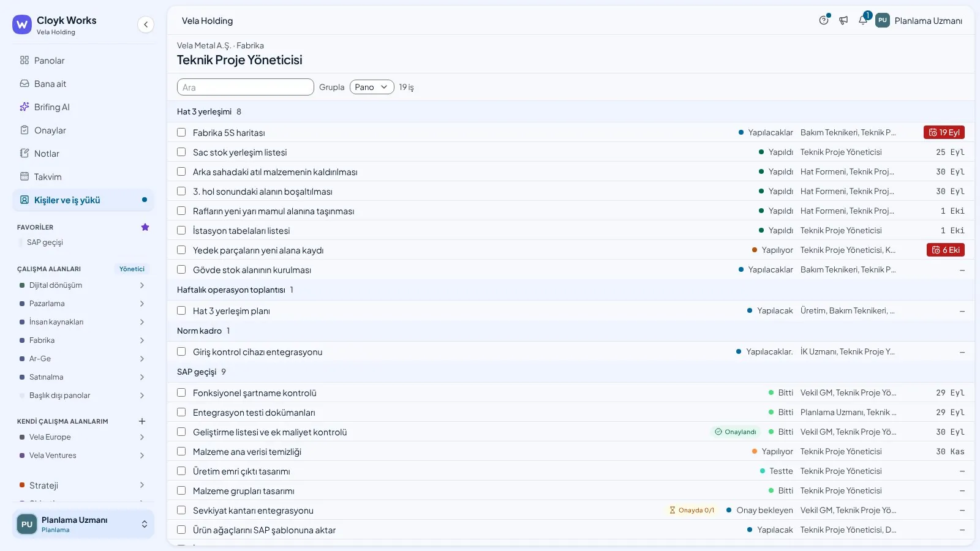Click the Bana ait inbox icon
Image resolution: width=980 pixels, height=551 pixels.
click(24, 83)
